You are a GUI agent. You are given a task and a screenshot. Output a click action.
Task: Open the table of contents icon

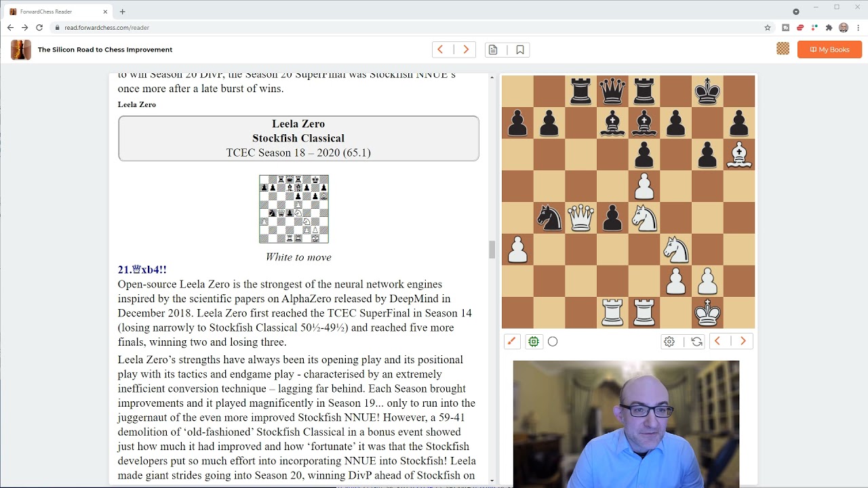point(493,49)
